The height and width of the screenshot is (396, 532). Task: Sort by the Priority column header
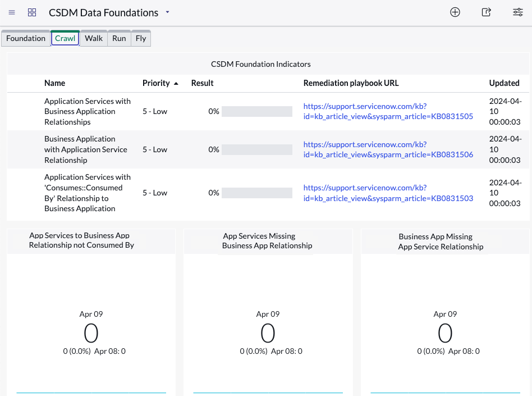[x=156, y=83]
